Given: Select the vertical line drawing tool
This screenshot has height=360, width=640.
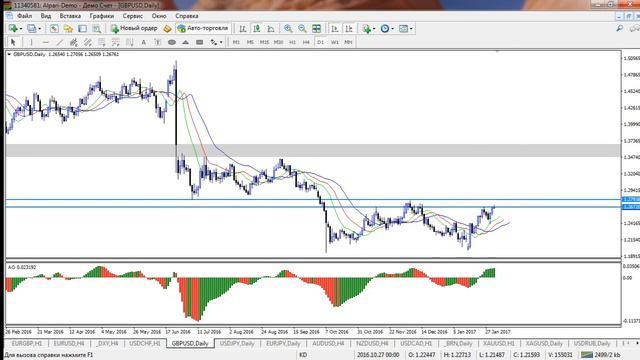Looking at the screenshot, I should pyautogui.click(x=31, y=42).
